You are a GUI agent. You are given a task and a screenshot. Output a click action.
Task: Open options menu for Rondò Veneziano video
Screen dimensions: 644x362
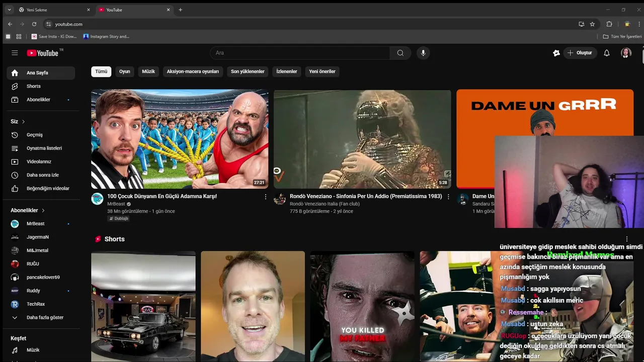448,197
